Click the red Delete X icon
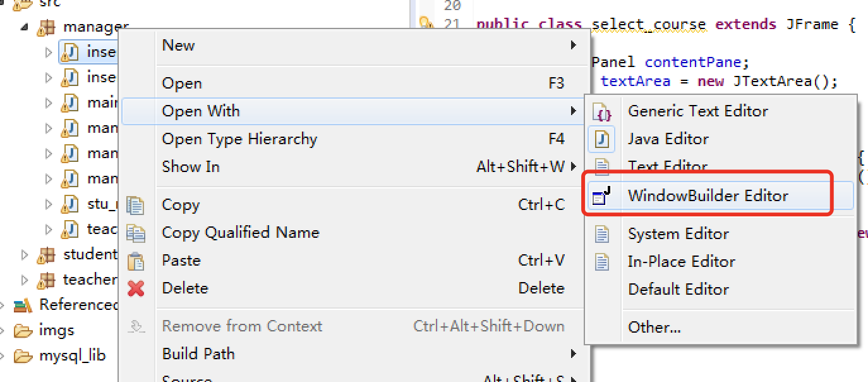The height and width of the screenshot is (382, 868). pos(136,288)
